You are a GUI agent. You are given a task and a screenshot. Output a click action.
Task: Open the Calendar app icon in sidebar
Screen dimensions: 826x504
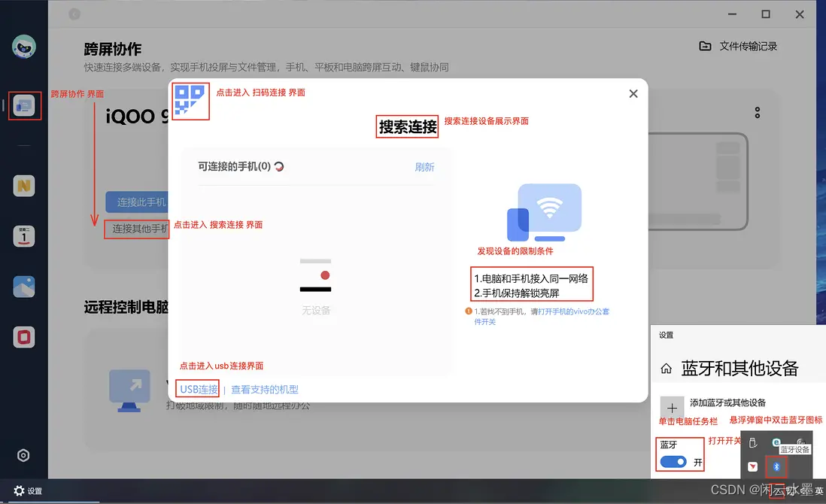coord(23,235)
